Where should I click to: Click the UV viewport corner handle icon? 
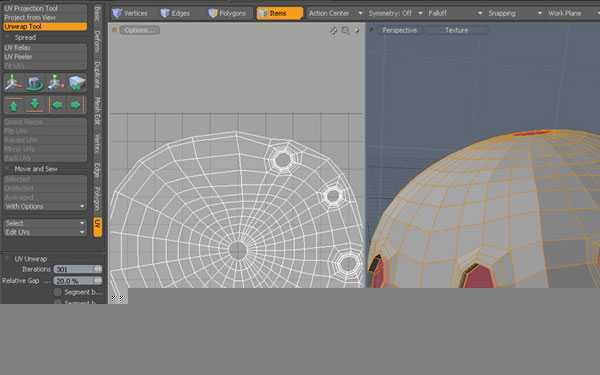point(114,29)
